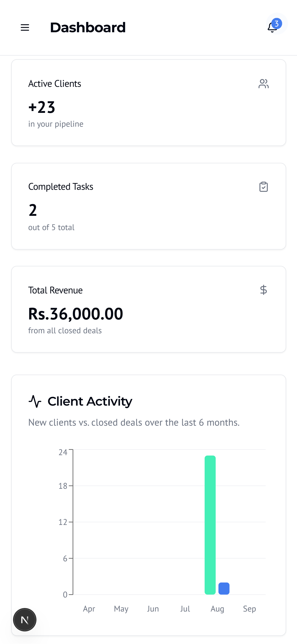
Task: Click the notification count badge showing 3
Action: point(277,23)
